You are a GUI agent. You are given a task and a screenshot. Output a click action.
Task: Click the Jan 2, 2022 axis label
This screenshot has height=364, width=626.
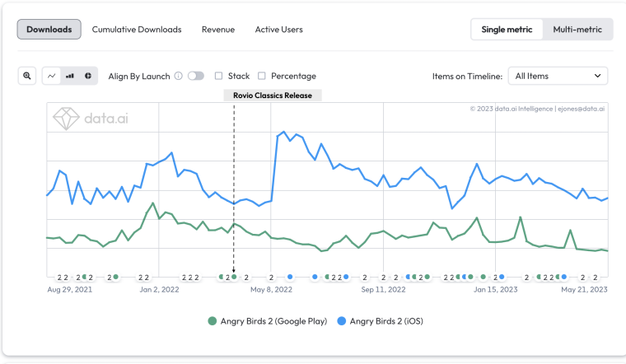click(159, 289)
